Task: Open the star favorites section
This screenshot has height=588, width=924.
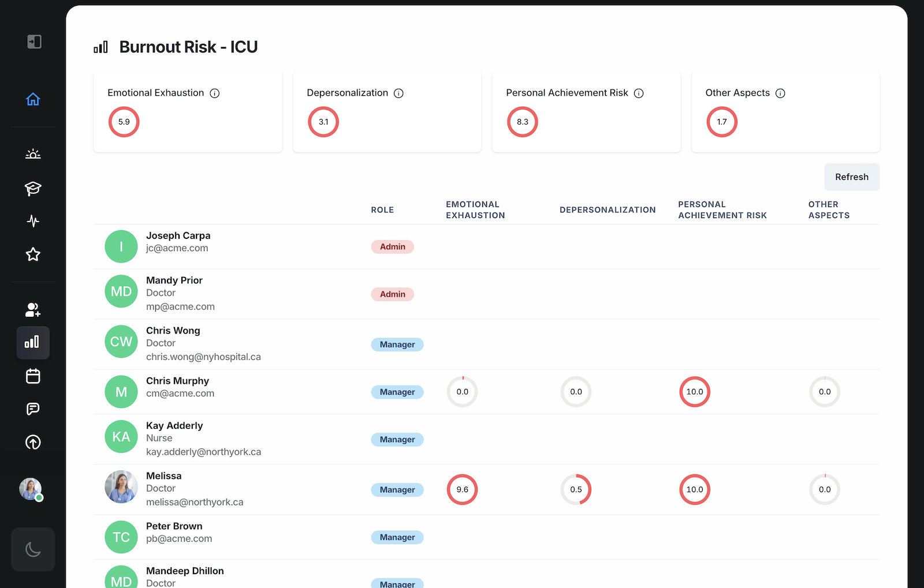Action: pyautogui.click(x=33, y=254)
